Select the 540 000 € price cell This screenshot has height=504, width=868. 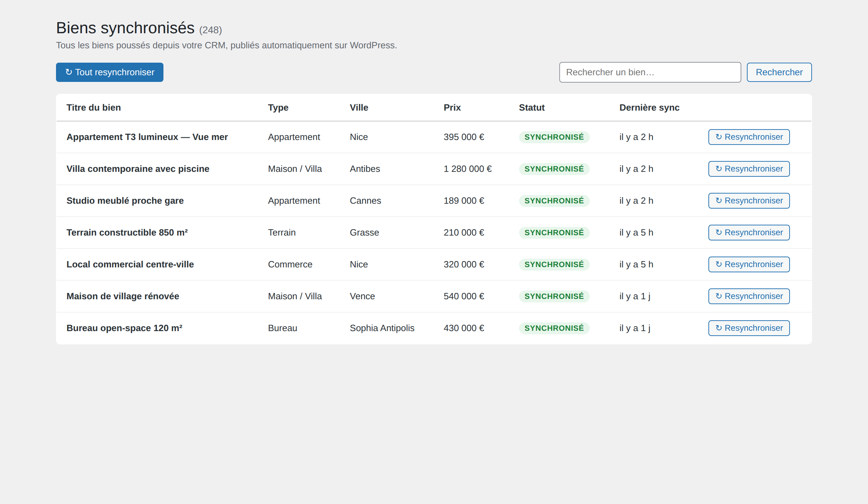pos(464,296)
